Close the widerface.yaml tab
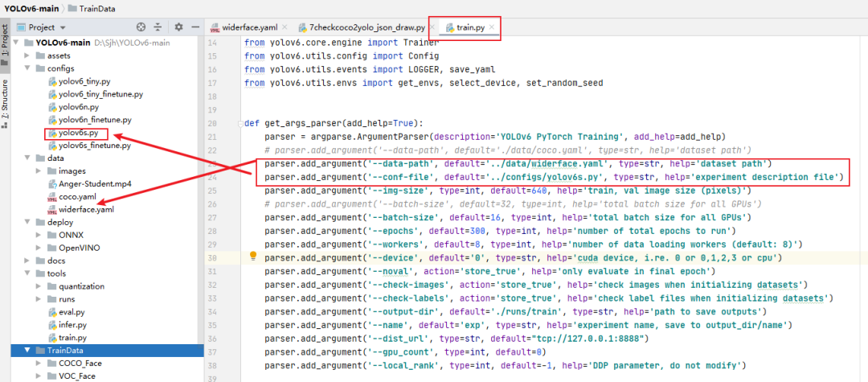This screenshot has width=868, height=382. click(x=285, y=27)
